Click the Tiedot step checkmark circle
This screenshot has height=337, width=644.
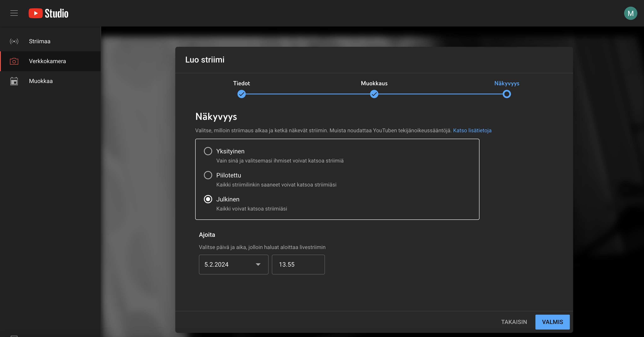click(241, 94)
